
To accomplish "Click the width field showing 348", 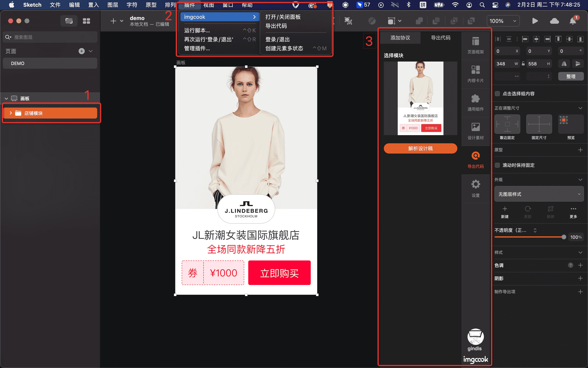I will (x=507, y=64).
